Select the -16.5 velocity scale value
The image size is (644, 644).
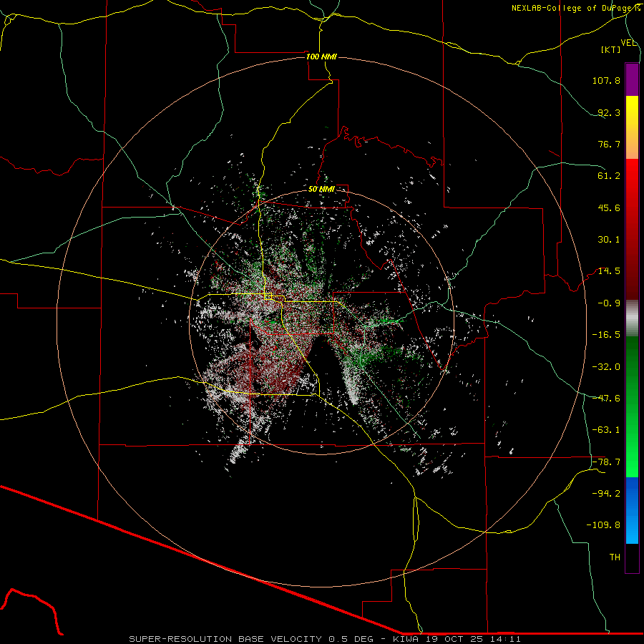(606, 335)
